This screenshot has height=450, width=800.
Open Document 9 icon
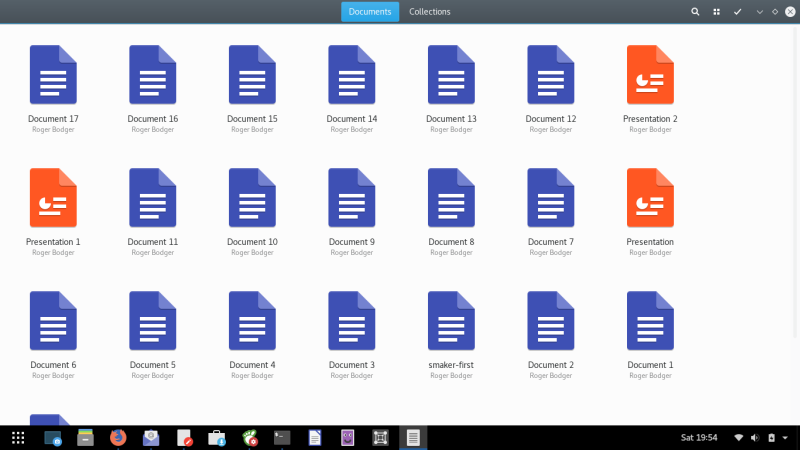coord(352,197)
